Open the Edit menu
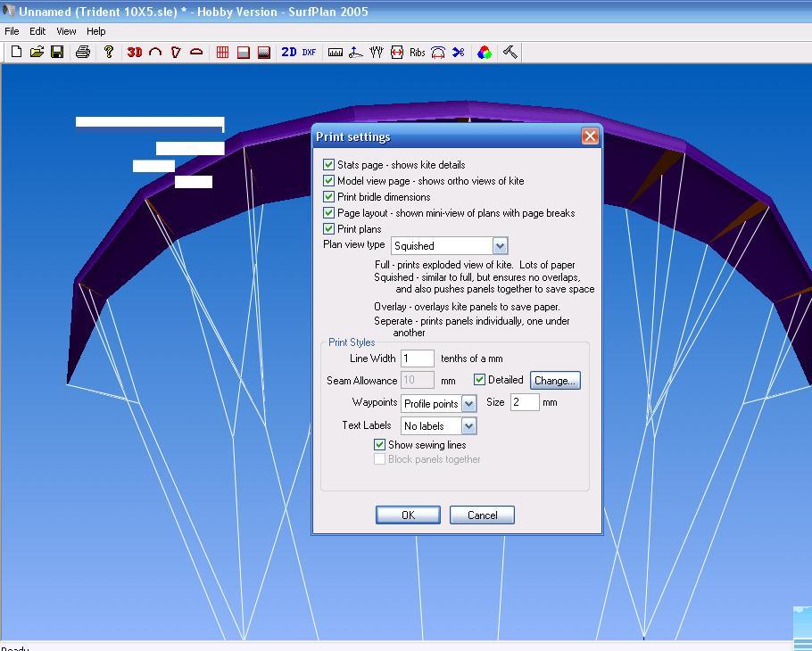This screenshot has width=812, height=651. click(37, 31)
